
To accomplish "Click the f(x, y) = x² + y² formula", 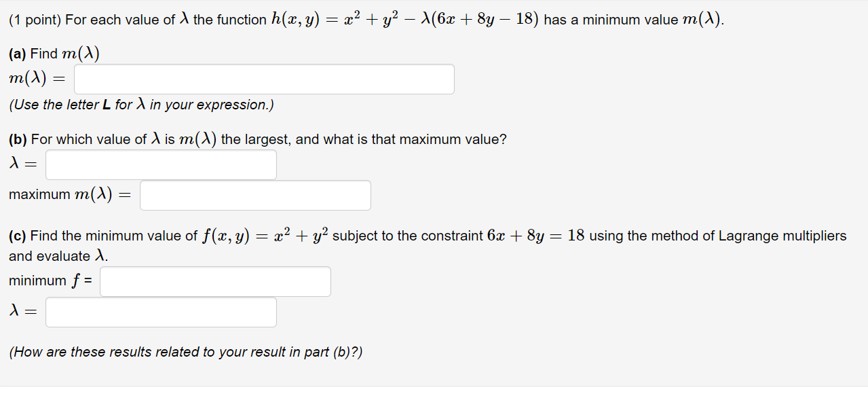I will 265,236.
